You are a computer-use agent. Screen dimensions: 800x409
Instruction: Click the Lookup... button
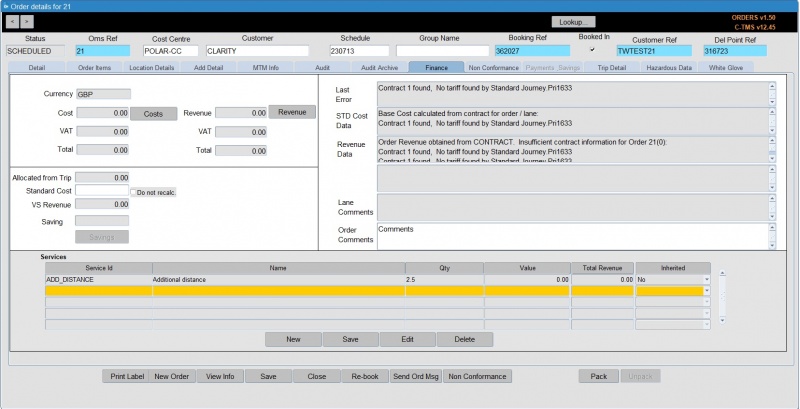pyautogui.click(x=573, y=22)
